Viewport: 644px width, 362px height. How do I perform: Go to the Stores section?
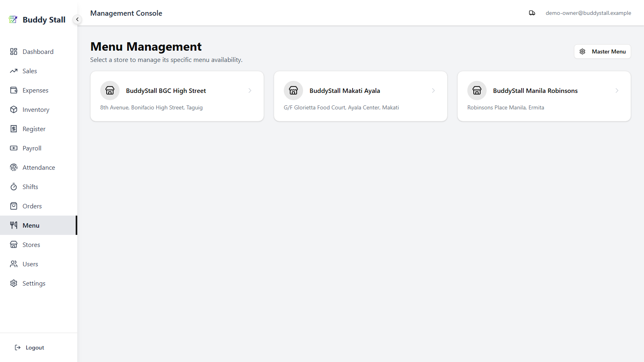(x=38, y=245)
